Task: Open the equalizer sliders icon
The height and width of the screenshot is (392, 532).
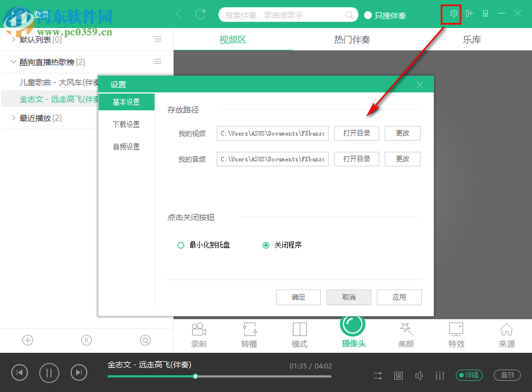Action: [440, 375]
